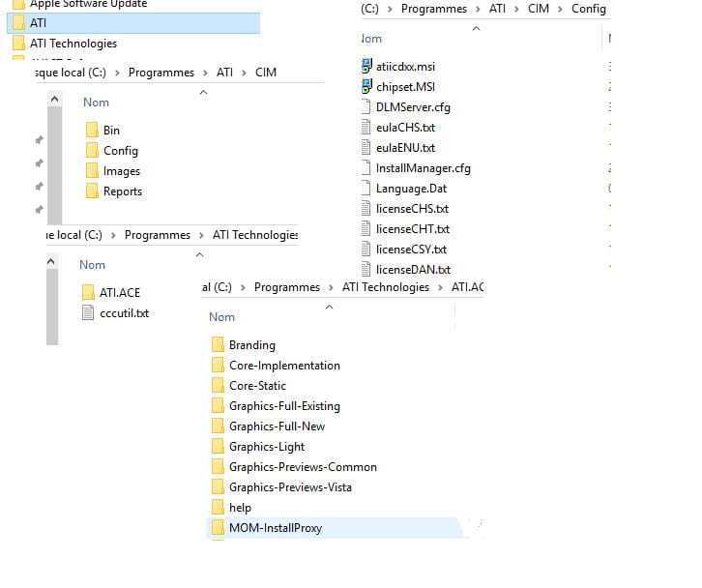Image resolution: width=702 pixels, height=588 pixels.
Task: Click the bottommost pin icon in the CIM navigation pane
Action: [x=40, y=209]
